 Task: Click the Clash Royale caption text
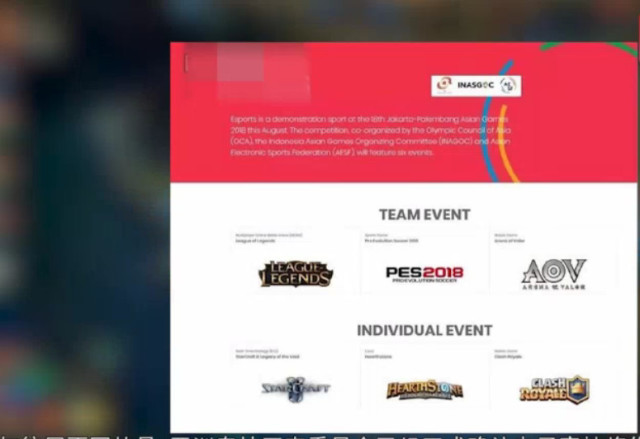[508, 357]
